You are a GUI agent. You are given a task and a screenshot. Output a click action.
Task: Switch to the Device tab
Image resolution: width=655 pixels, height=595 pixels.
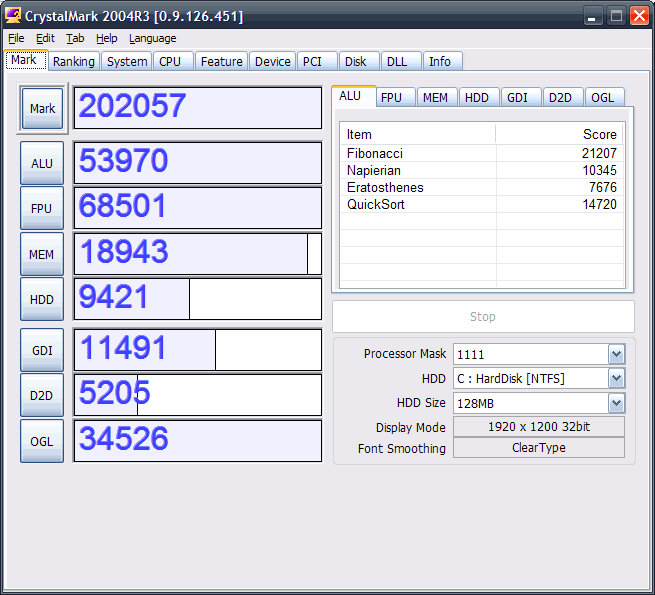pyautogui.click(x=272, y=61)
